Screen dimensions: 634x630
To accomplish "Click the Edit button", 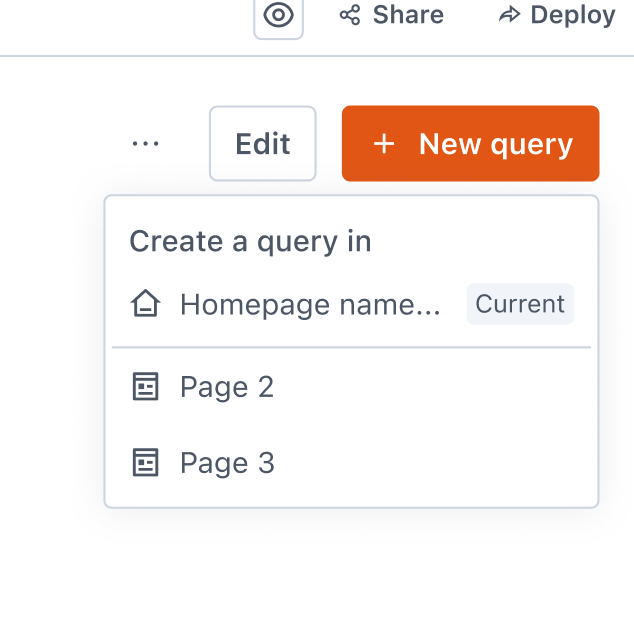I will pyautogui.click(x=262, y=144).
